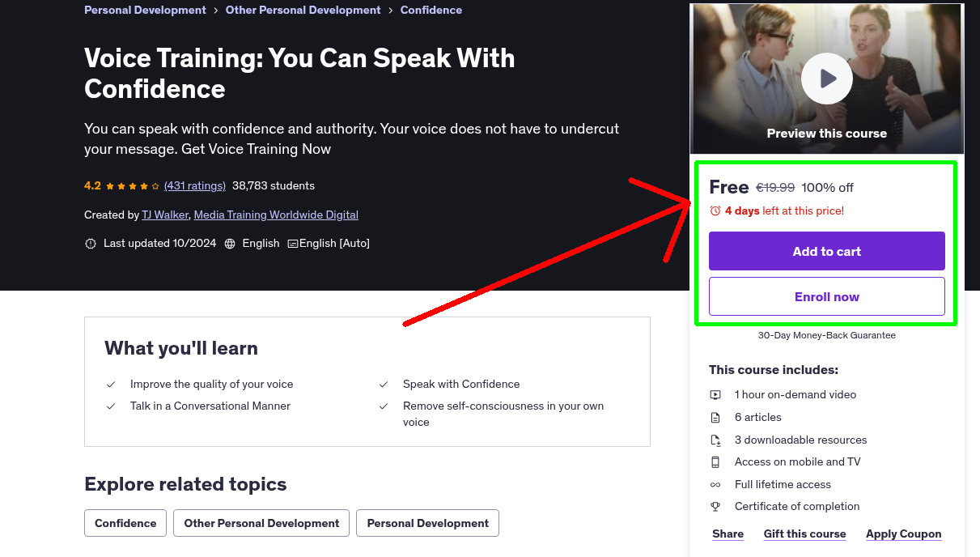The width and height of the screenshot is (980, 557).
Task: Open the Personal Development breadcrumb
Action: [x=145, y=11]
